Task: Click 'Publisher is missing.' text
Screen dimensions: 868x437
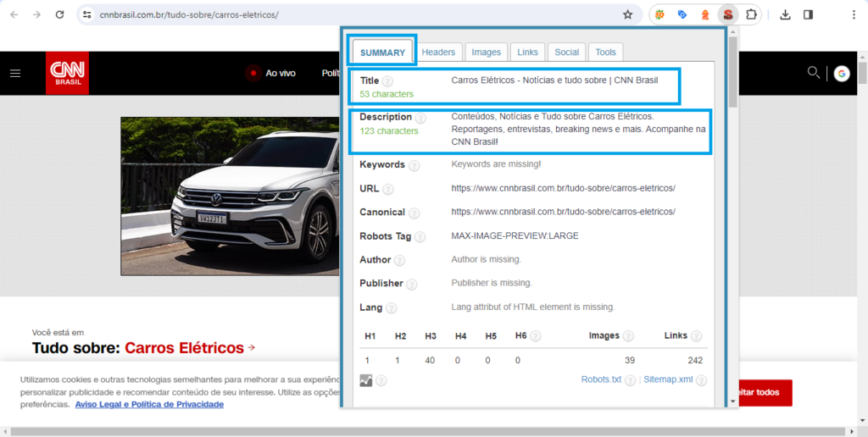Action: pos(492,283)
